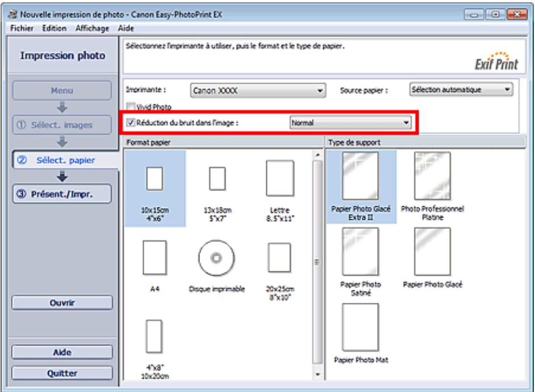Click the Type de support header
This screenshot has width=535, height=392.
tap(426, 142)
